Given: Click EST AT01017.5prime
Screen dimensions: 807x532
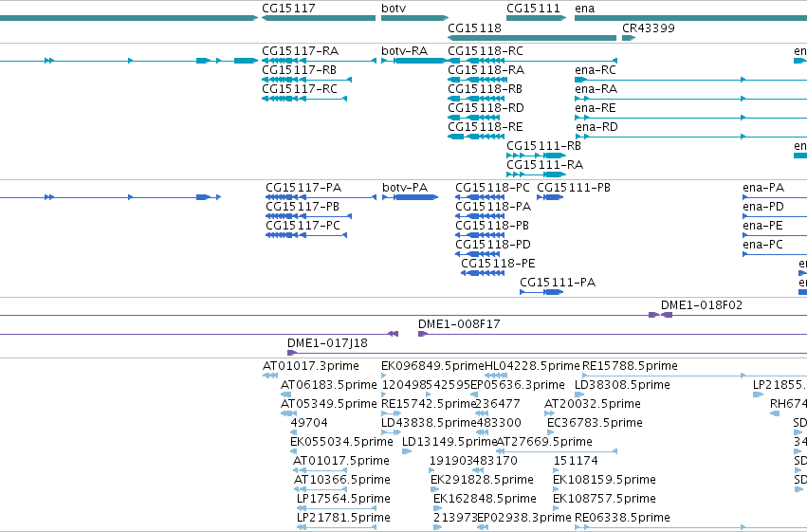Looking at the screenshot, I should (322, 470).
